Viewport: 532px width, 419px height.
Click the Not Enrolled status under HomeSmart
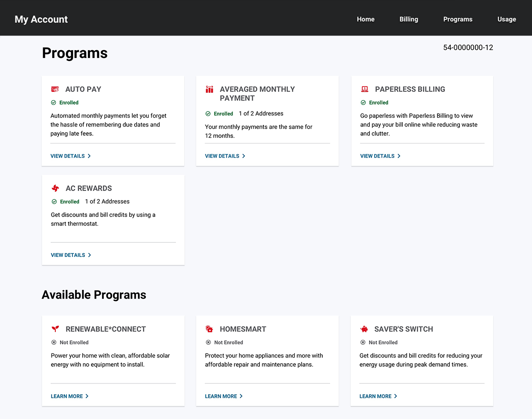[228, 343]
